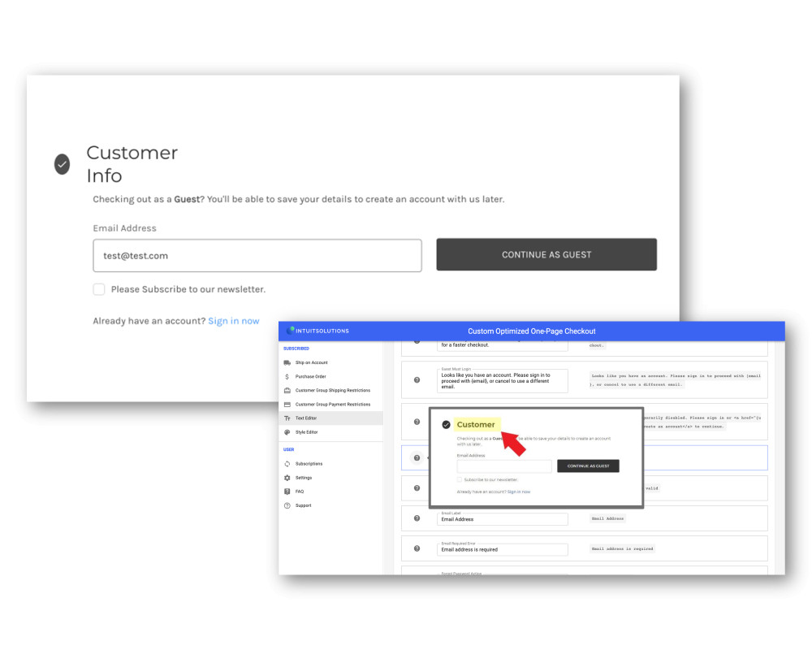Click the Ship on Account truck icon
Viewport: 812px width, 650px height.
coord(286,362)
